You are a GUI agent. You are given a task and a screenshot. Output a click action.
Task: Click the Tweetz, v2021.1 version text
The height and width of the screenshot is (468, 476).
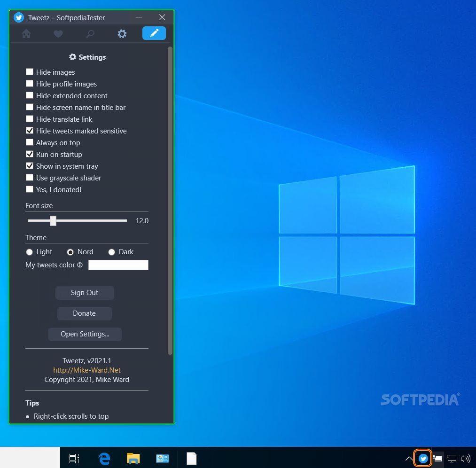coord(87,361)
